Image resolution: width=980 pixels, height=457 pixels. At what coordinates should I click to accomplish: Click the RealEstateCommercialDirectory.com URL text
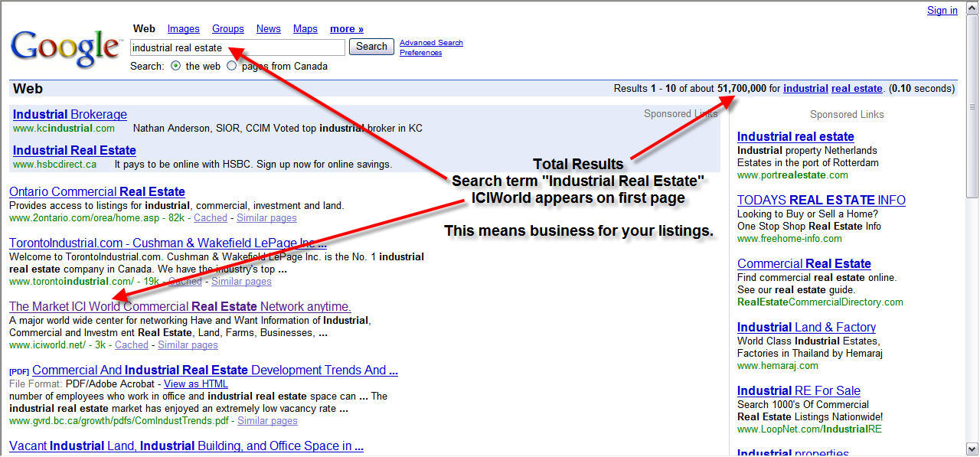point(820,302)
